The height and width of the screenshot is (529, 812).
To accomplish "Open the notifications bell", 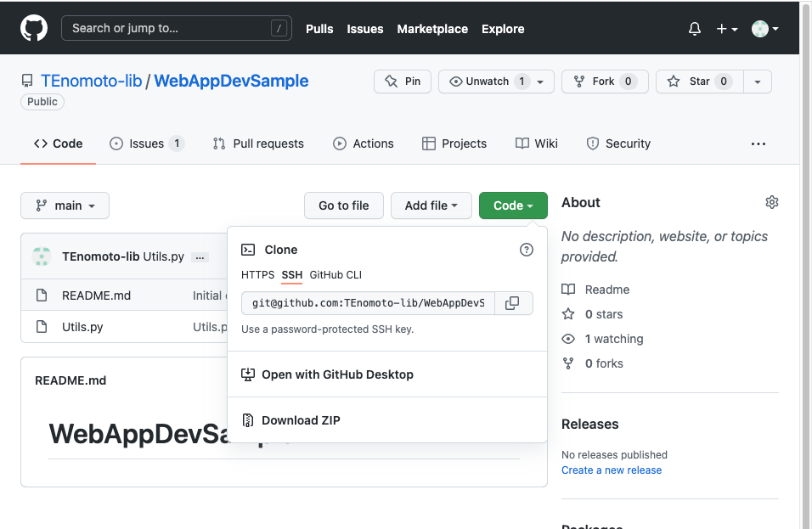I will [x=695, y=29].
